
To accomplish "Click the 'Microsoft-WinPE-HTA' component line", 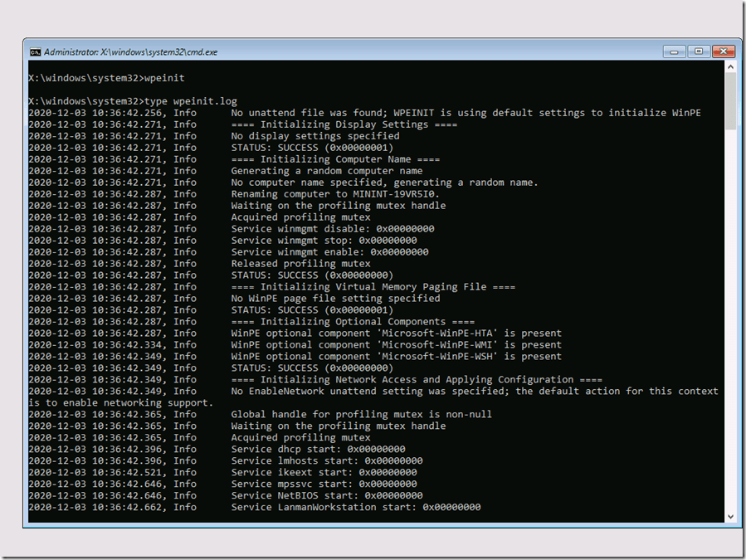I will click(396, 334).
